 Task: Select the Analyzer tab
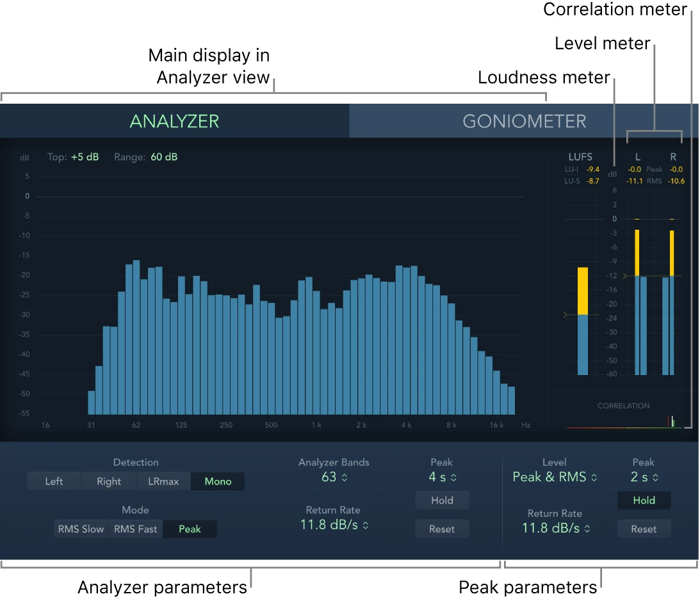174,121
